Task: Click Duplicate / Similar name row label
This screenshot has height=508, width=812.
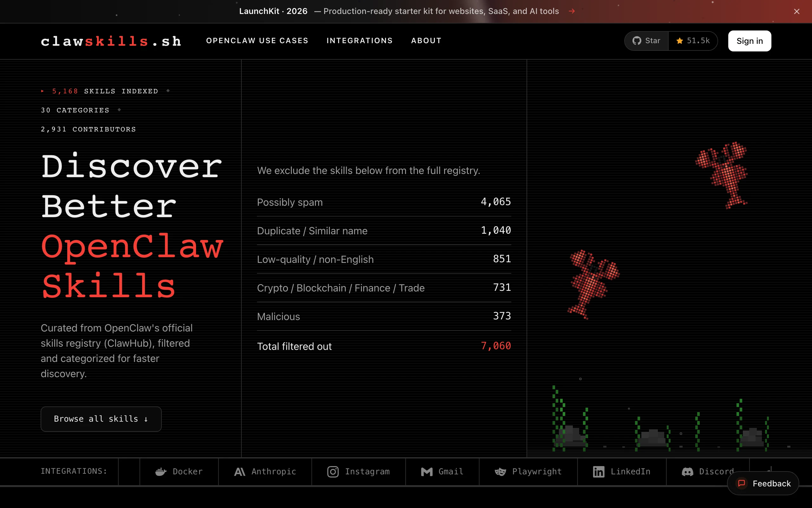Action: (x=312, y=231)
